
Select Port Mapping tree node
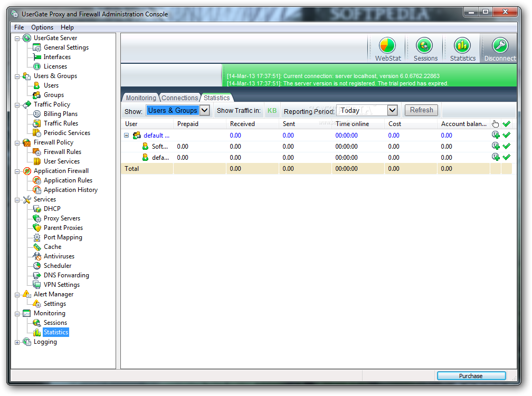(63, 237)
